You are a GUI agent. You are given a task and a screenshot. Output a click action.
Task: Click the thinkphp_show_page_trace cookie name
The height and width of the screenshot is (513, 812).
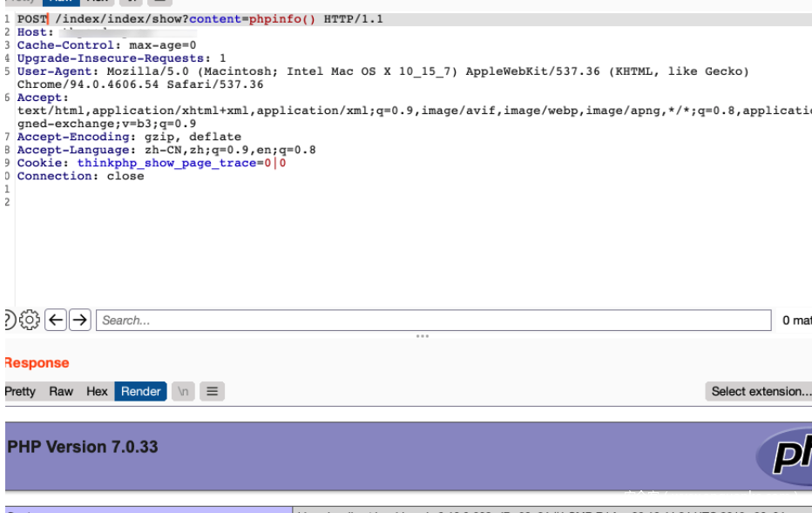tap(166, 163)
